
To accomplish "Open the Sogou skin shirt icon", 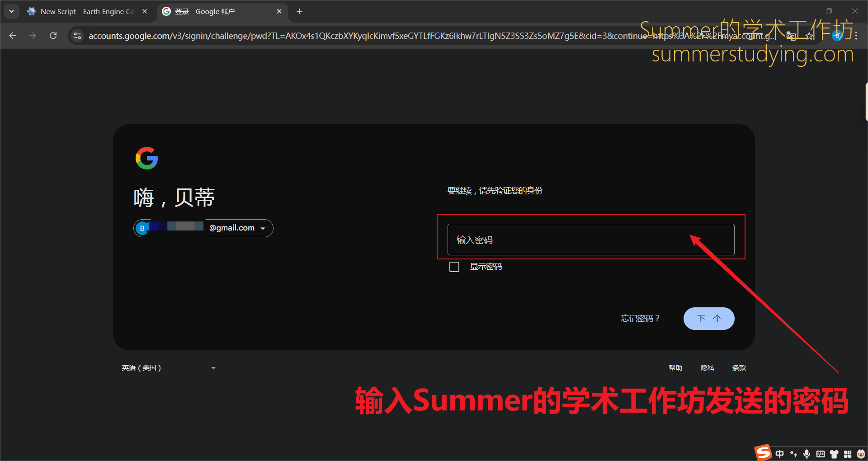I will pyautogui.click(x=834, y=454).
